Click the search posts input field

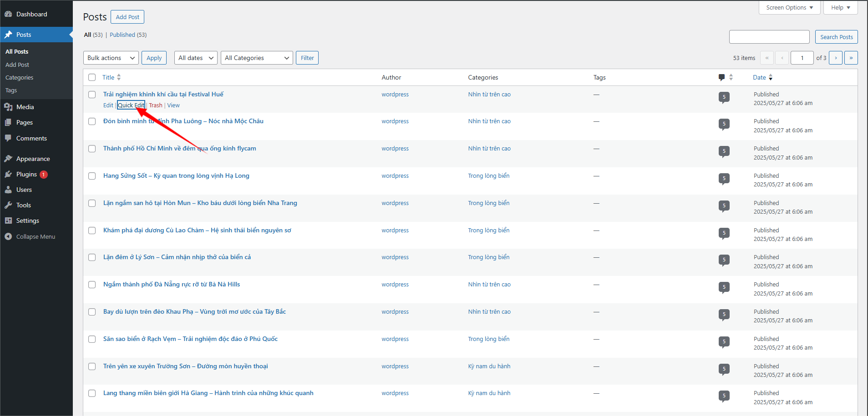pos(769,37)
